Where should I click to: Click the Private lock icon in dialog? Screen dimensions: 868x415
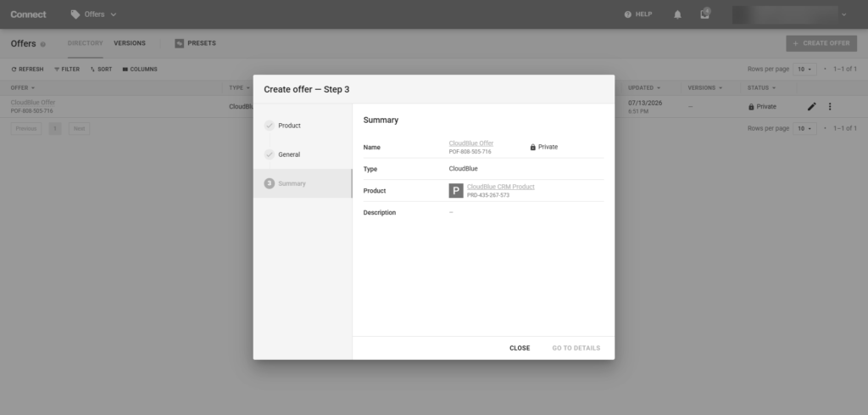532,148
